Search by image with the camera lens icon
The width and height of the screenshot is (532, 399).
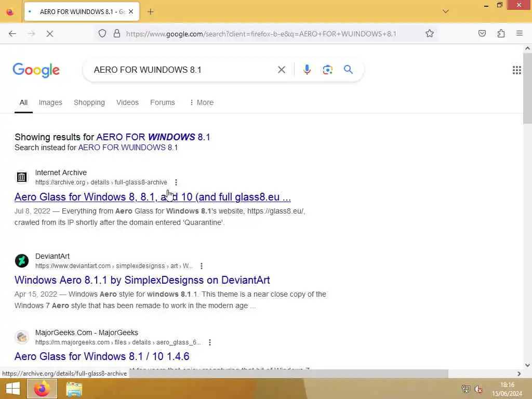coord(327,70)
